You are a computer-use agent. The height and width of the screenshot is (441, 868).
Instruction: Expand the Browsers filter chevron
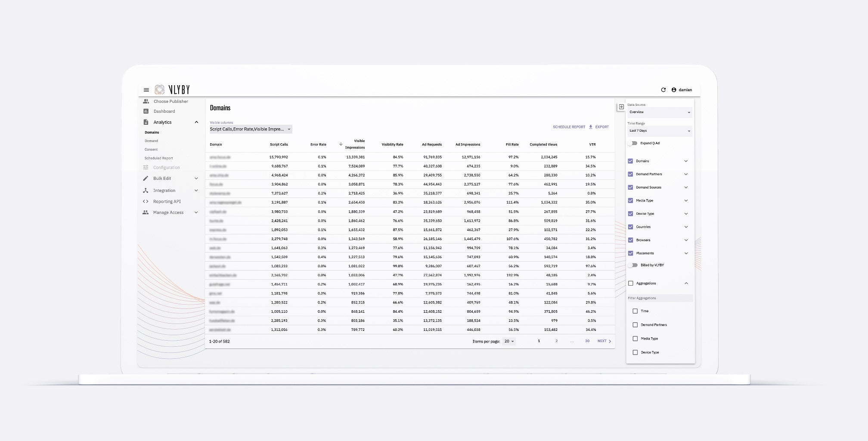tap(686, 240)
